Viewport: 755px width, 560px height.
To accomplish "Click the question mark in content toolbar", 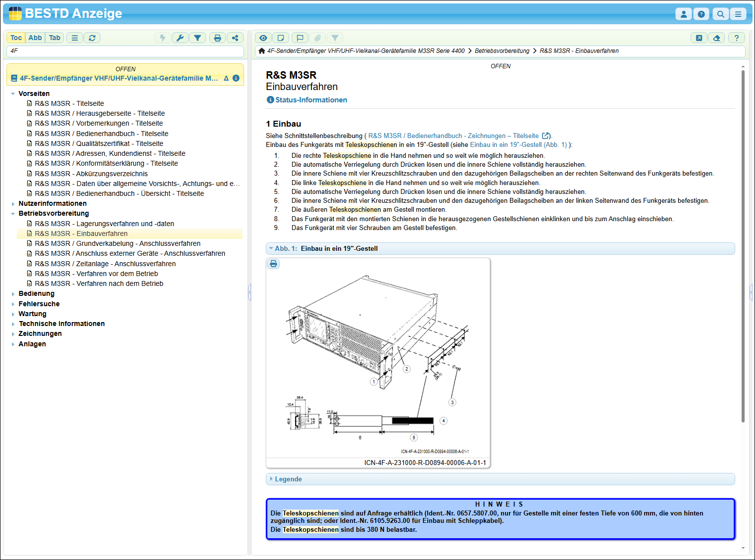I will [737, 38].
